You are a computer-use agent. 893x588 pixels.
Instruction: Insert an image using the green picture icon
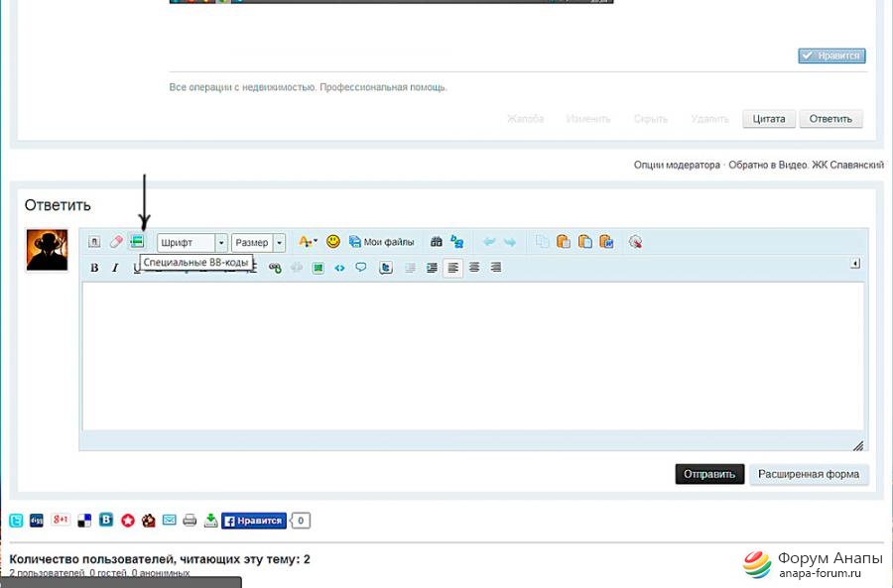click(318, 268)
